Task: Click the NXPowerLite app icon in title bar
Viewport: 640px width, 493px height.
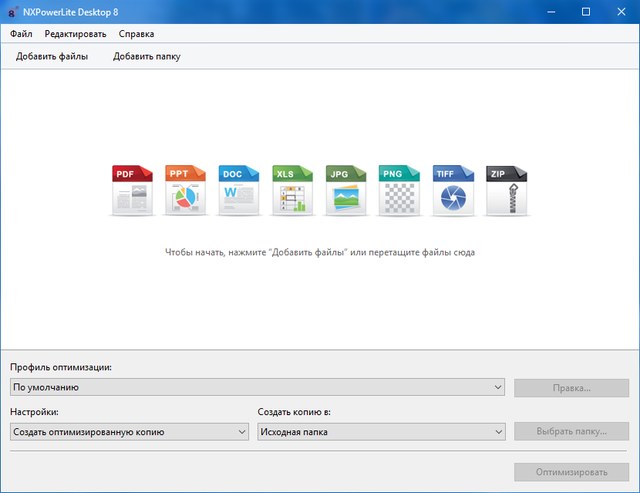Action: pos(11,11)
